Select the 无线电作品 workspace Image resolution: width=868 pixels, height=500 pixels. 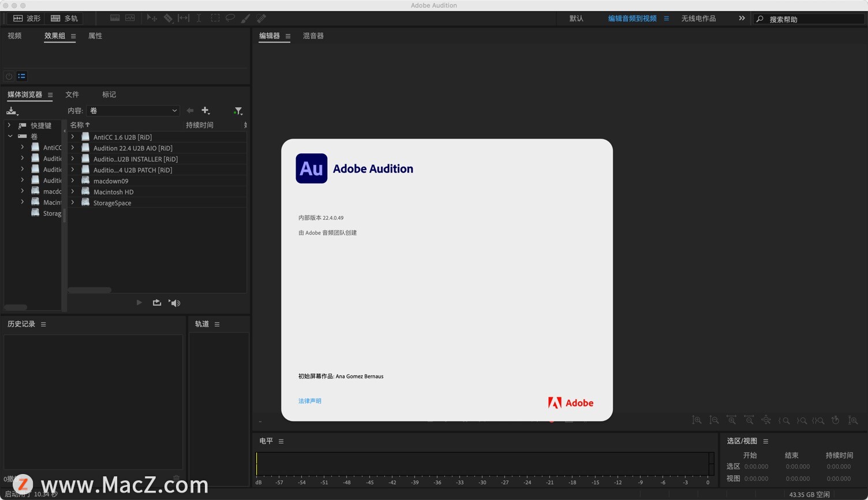coord(698,18)
